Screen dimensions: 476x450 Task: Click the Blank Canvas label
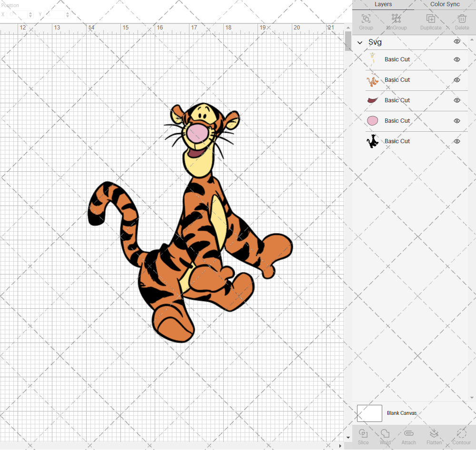pyautogui.click(x=402, y=413)
